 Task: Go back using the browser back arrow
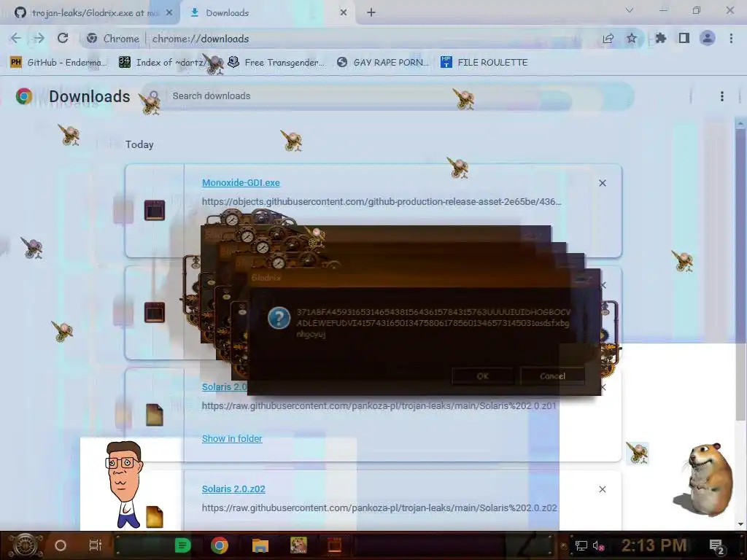[16, 39]
